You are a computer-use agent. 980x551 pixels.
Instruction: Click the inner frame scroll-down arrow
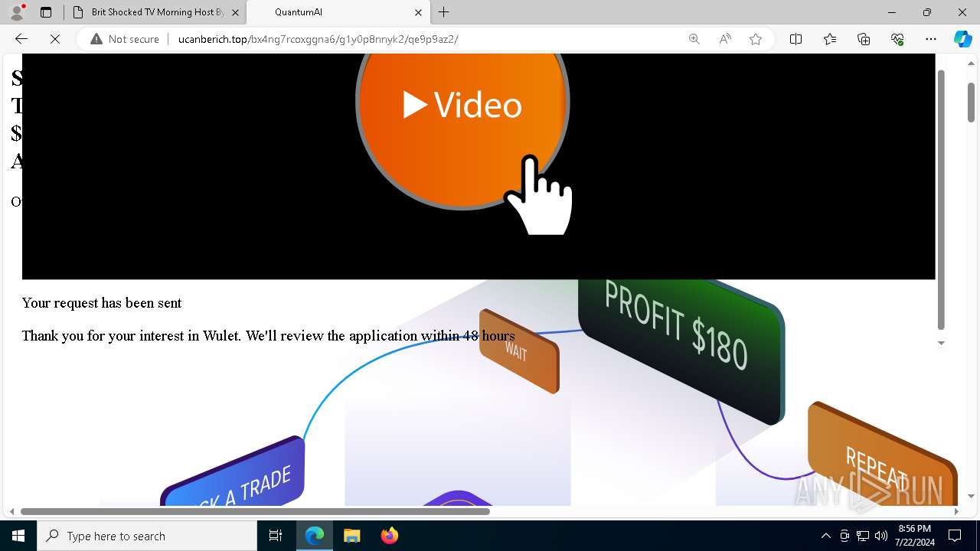pos(941,343)
